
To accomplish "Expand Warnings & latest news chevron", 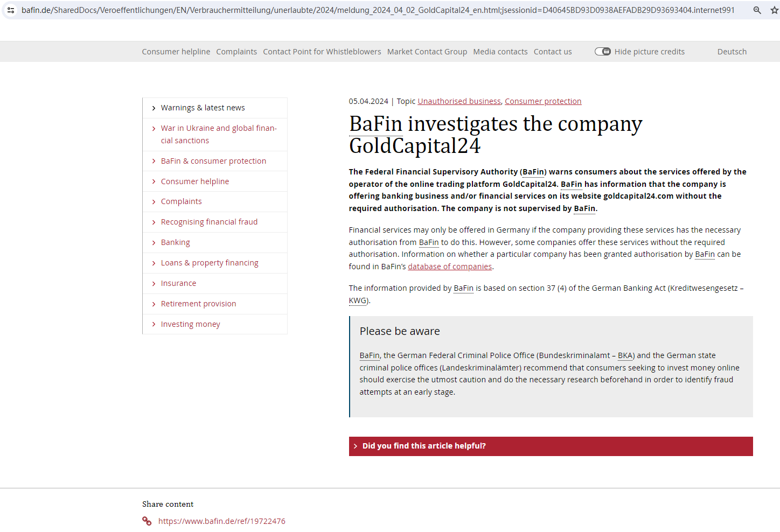I will coord(154,108).
